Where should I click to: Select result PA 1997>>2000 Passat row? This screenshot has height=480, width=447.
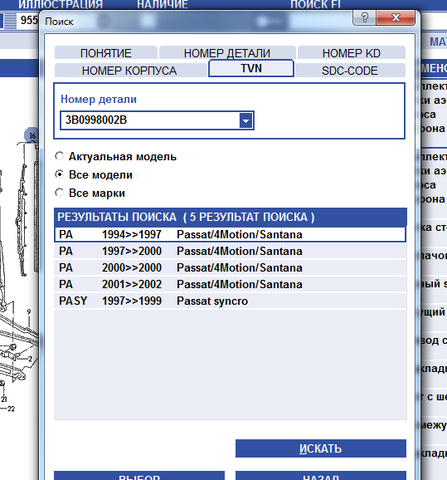click(230, 251)
